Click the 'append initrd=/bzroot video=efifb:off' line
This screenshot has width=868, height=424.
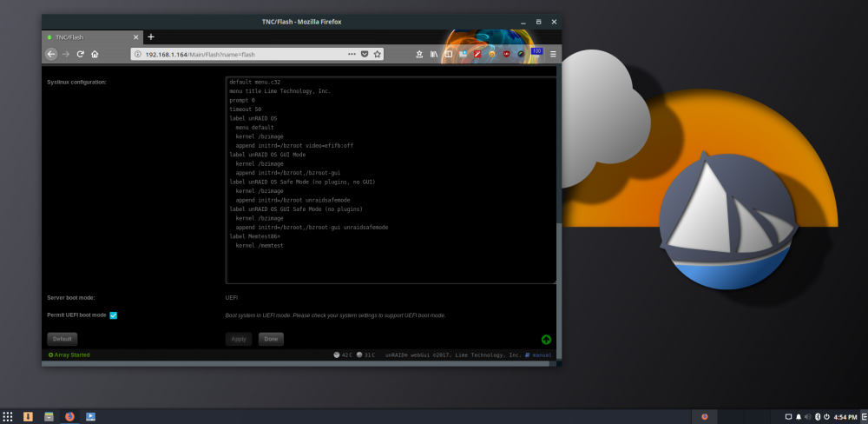[x=294, y=146]
